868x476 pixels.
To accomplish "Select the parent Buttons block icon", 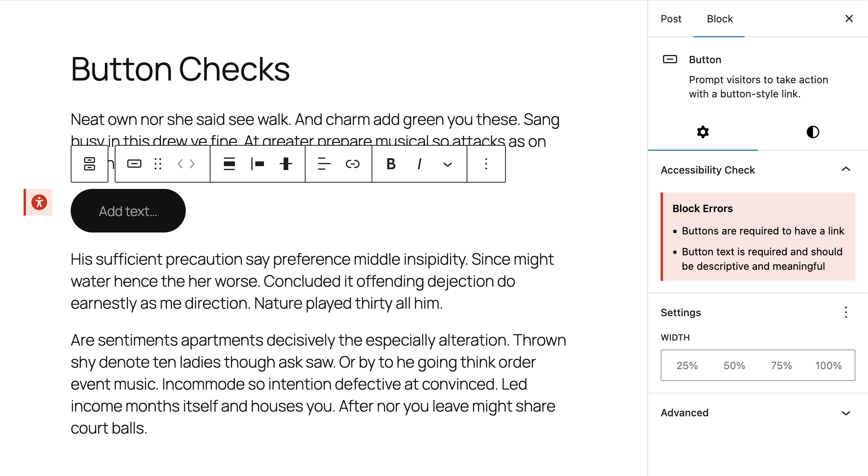I will (90, 164).
